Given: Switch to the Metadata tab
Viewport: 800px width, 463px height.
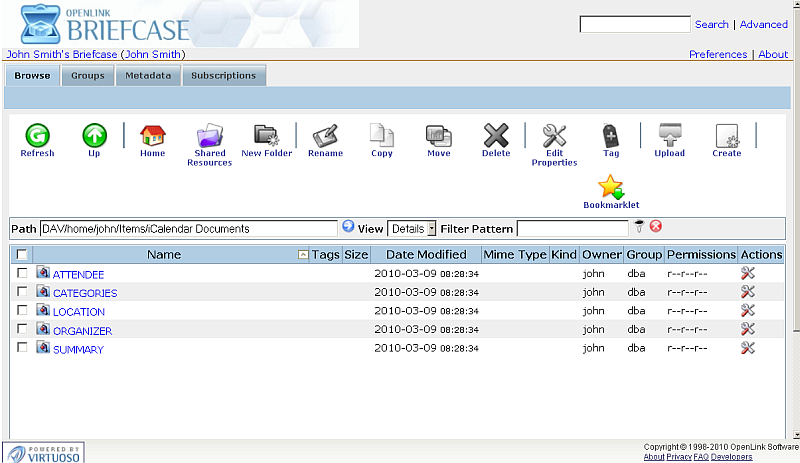Looking at the screenshot, I should click(148, 76).
